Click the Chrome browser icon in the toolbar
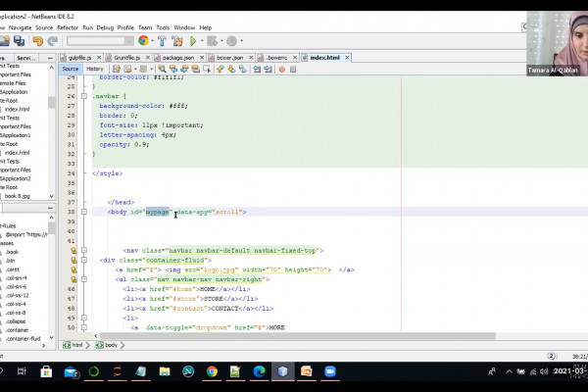The height and width of the screenshot is (392, 588). 143,41
